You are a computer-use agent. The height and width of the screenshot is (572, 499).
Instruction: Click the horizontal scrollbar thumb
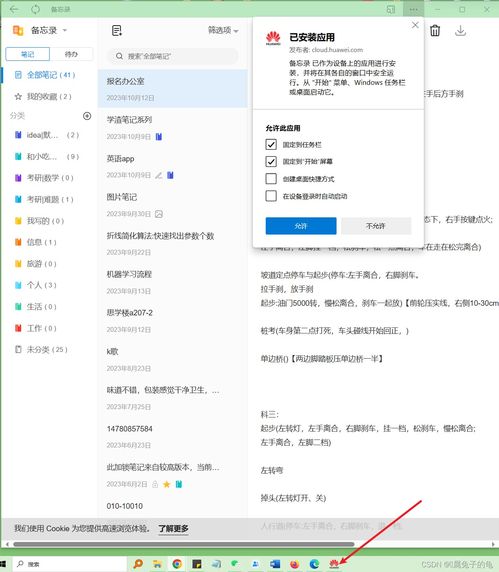[x=183, y=544]
